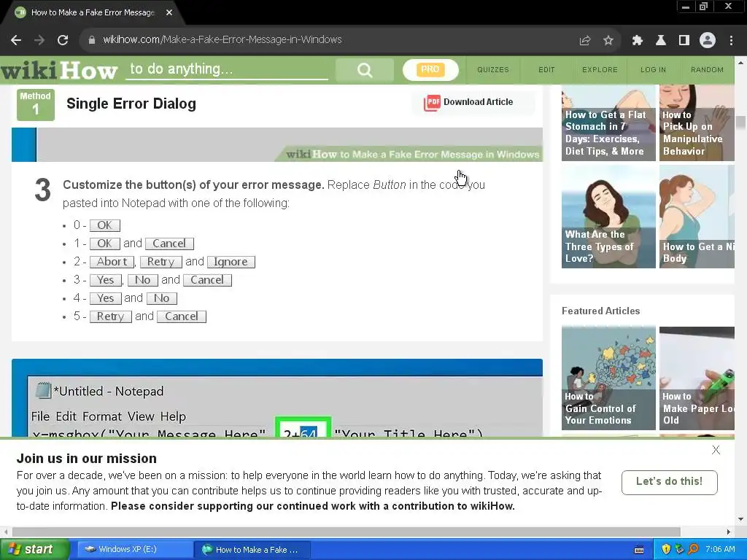Open 'Three Types of Love' article
Screen dimensions: 747x560
(x=608, y=217)
